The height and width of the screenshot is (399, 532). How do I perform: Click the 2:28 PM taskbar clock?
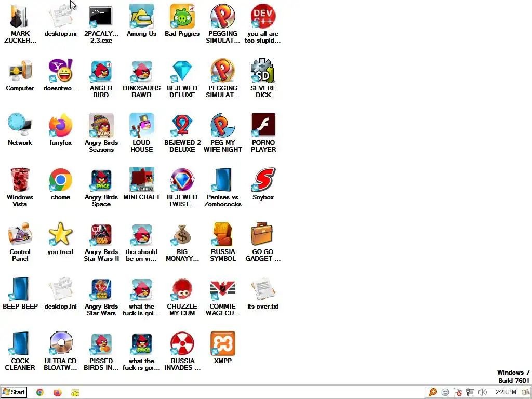coord(506,392)
